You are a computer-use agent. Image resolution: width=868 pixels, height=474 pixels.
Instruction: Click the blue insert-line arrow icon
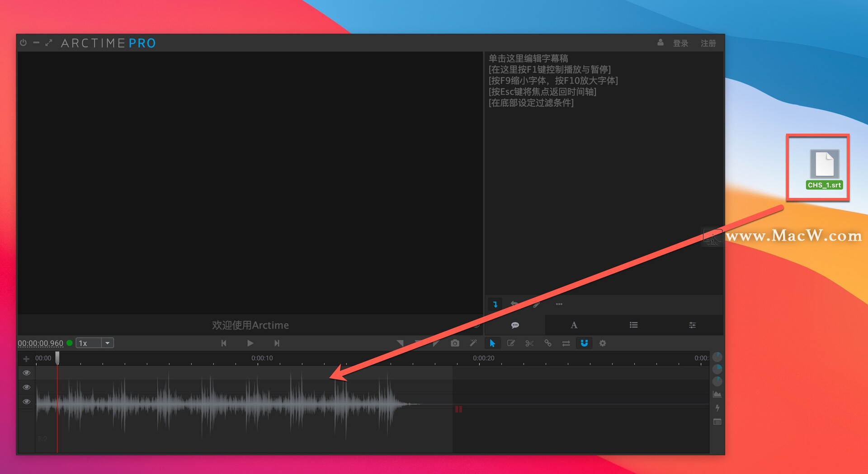tap(495, 304)
